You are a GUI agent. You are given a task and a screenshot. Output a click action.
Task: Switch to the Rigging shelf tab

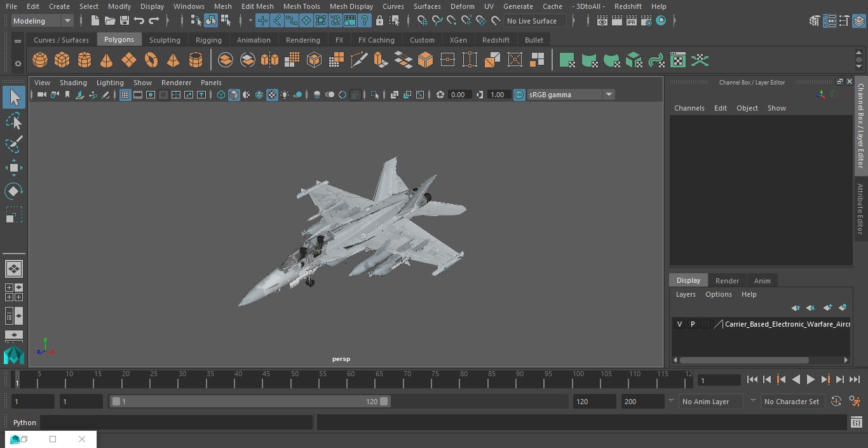click(x=208, y=40)
